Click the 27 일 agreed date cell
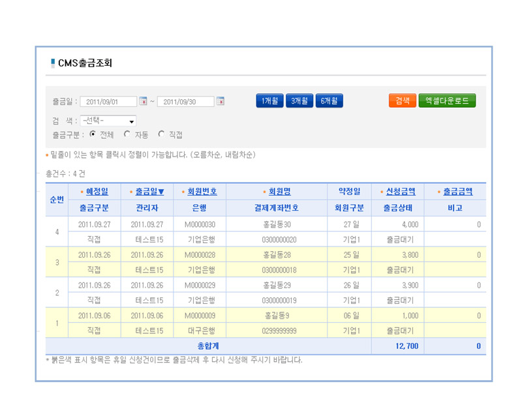522x420 pixels. point(351,224)
